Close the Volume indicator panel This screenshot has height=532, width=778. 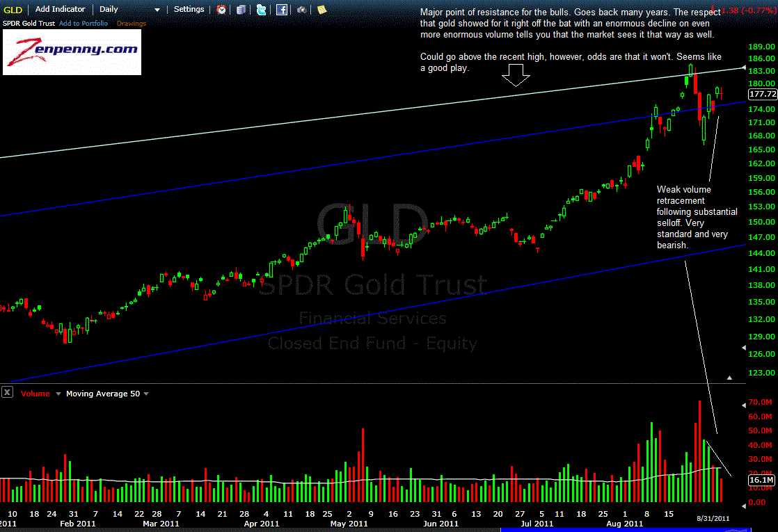7,393
